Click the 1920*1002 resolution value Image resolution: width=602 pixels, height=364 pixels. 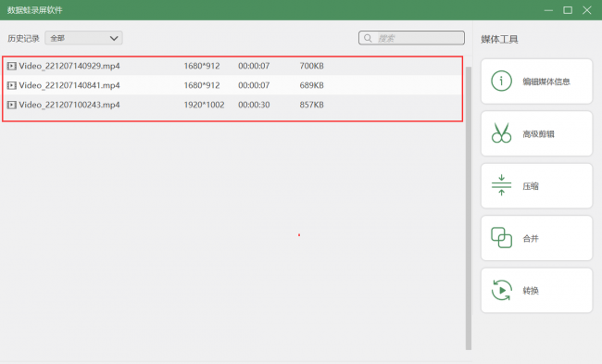tap(204, 105)
